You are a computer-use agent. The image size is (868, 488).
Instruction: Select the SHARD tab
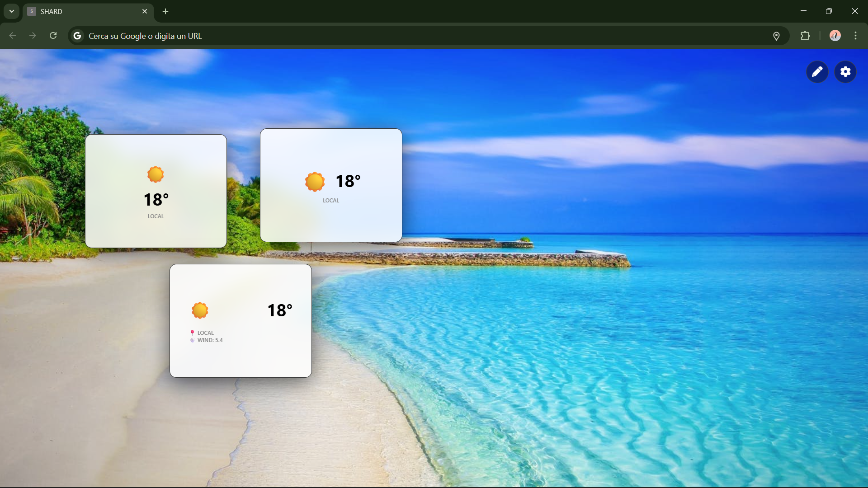[81, 11]
